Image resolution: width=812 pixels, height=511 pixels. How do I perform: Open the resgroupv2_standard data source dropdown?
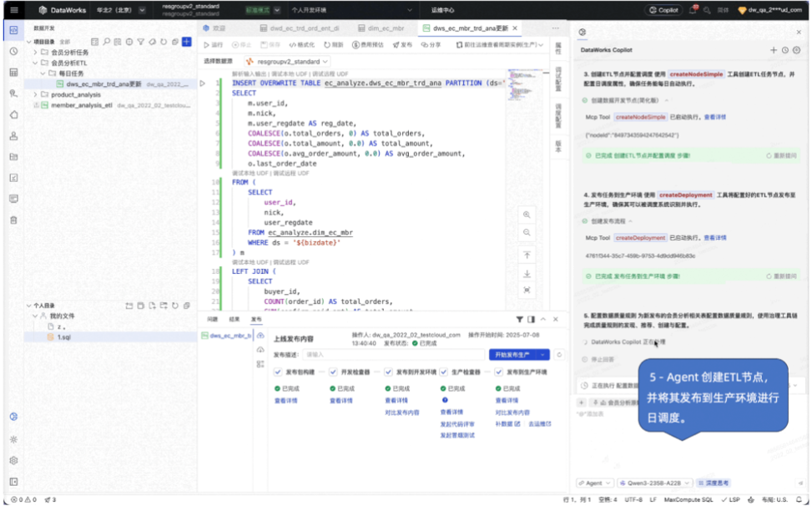pyautogui.click(x=288, y=61)
